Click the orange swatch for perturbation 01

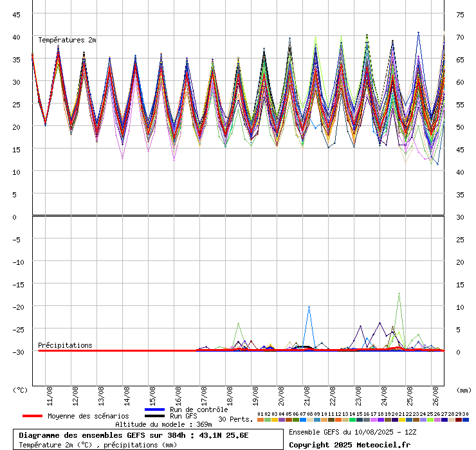(260, 420)
